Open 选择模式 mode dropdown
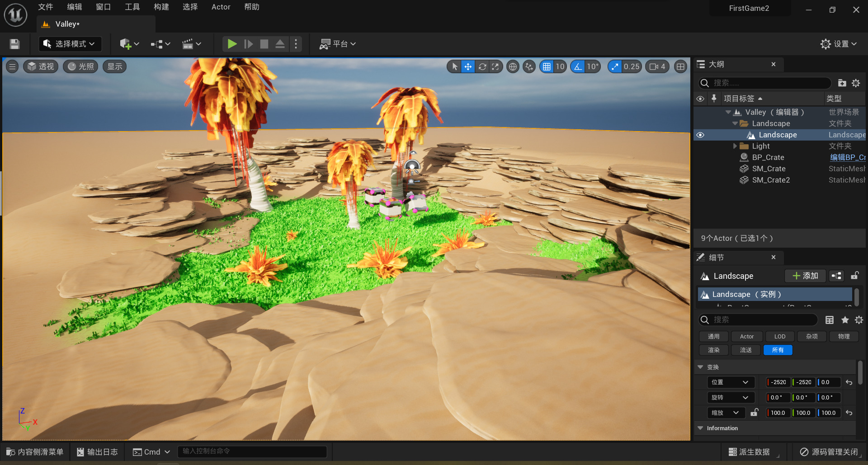Image resolution: width=868 pixels, height=465 pixels. [70, 44]
